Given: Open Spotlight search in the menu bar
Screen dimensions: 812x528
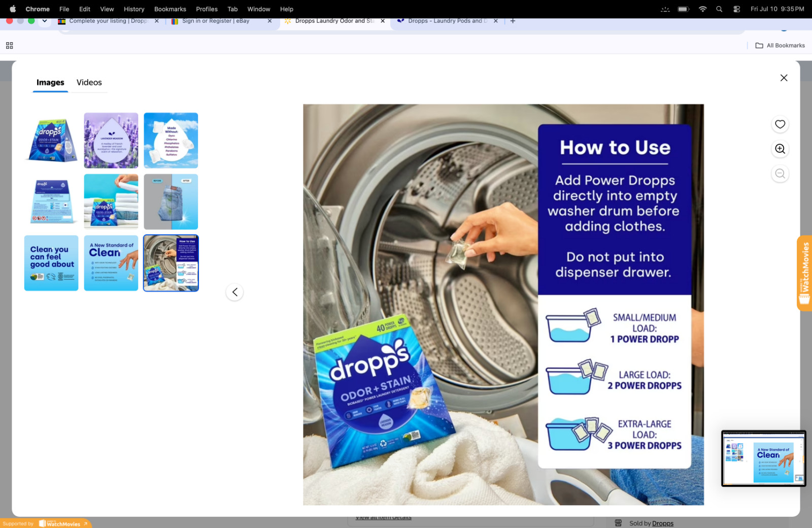Looking at the screenshot, I should click(719, 9).
